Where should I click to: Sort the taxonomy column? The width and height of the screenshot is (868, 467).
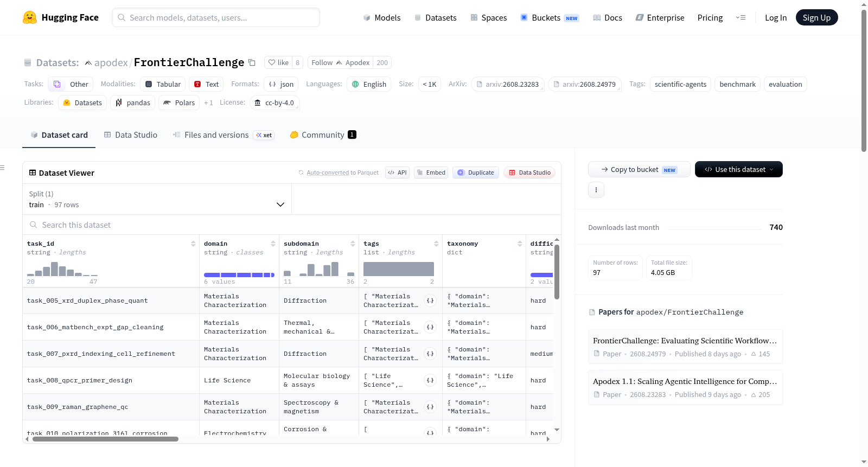tap(520, 244)
